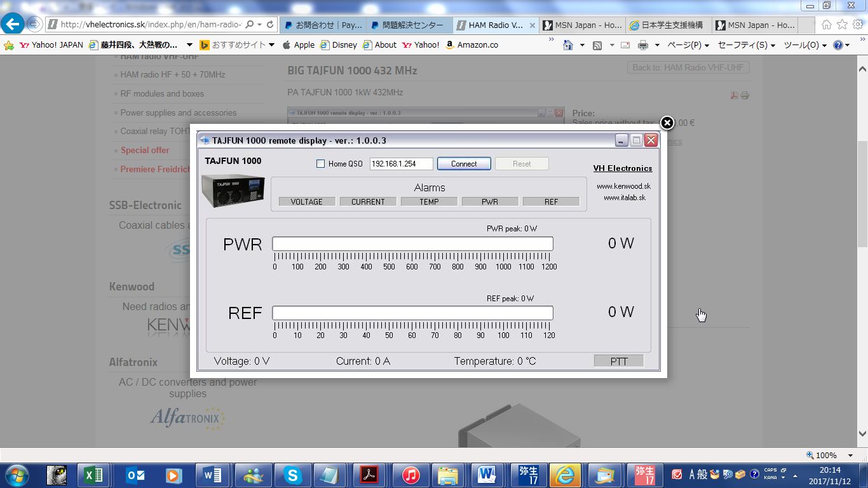
Task: Click the printer icon in command bar
Action: 642,45
